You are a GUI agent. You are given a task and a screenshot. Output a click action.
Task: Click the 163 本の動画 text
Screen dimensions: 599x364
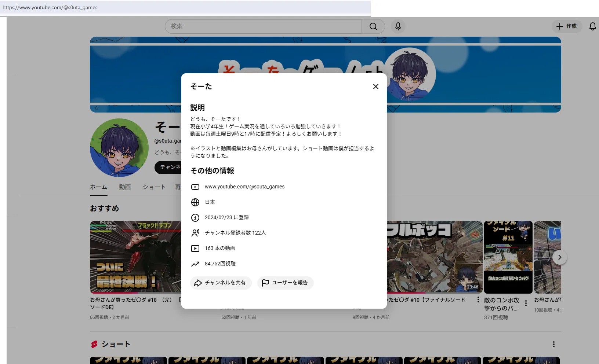pos(220,248)
